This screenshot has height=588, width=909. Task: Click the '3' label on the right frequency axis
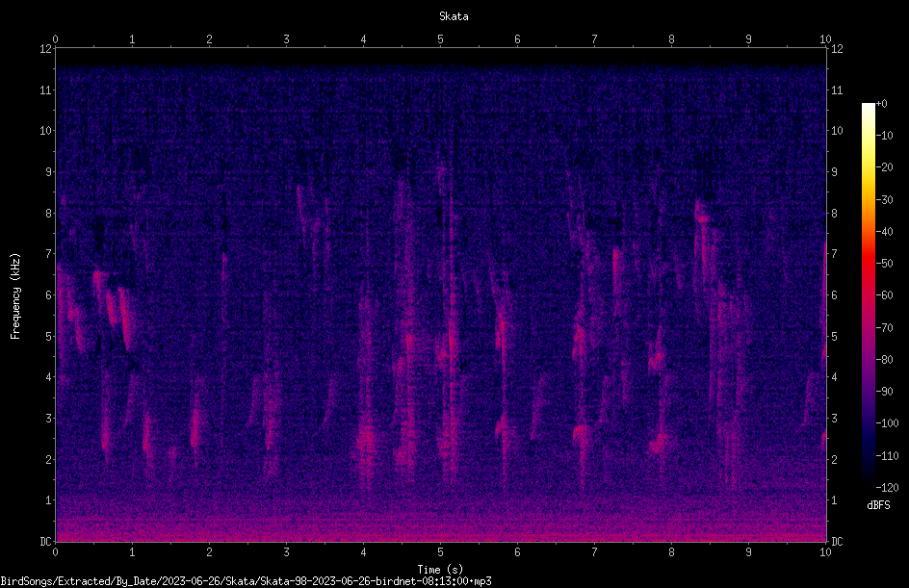[834, 418]
